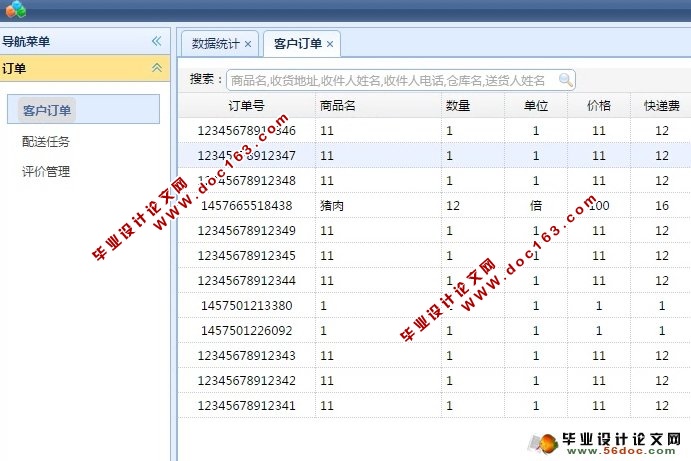Select order row 12345678912342
The height and width of the screenshot is (461, 691).
[435, 380]
